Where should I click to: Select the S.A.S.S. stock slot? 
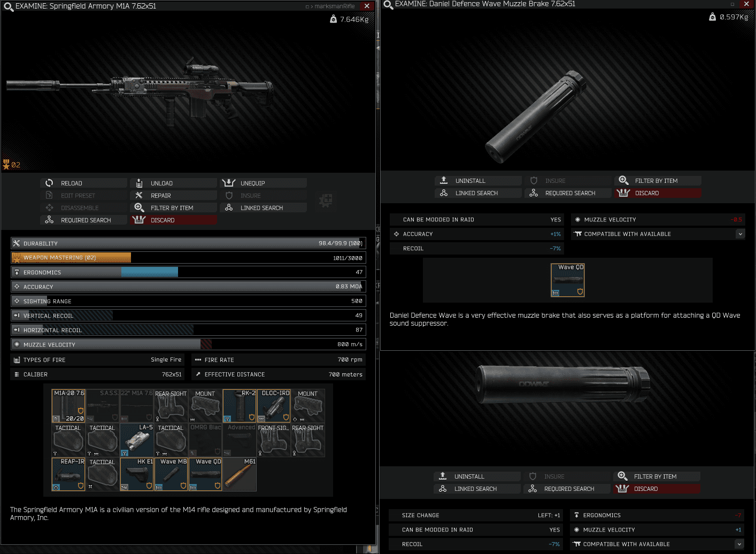click(103, 406)
